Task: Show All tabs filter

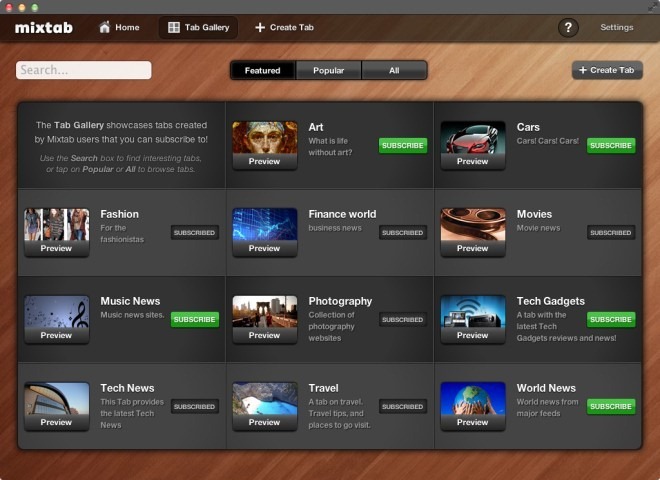Action: point(394,70)
